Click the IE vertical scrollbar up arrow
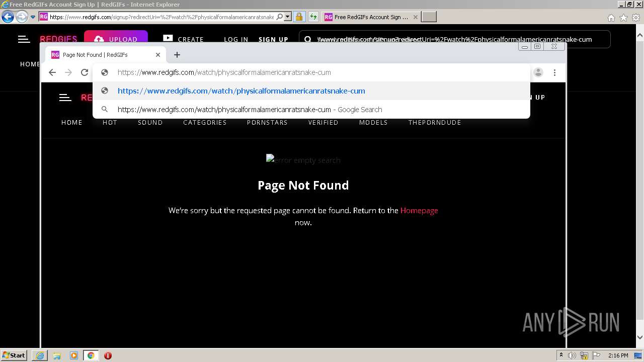Screen dimensions: 644x362 (x=640, y=36)
